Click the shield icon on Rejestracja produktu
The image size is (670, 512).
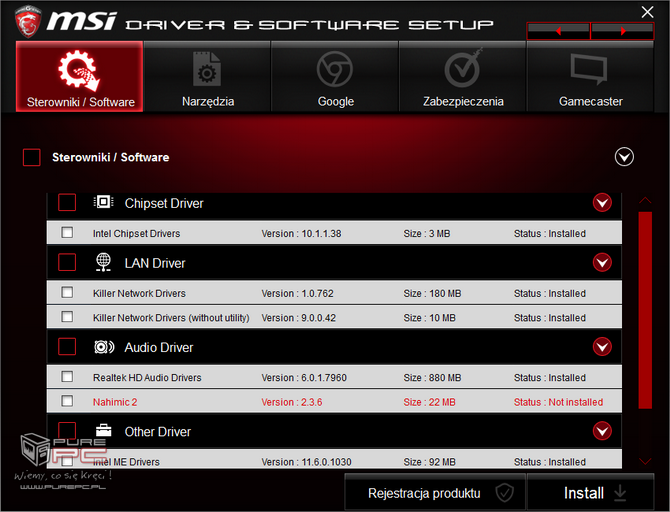tap(504, 493)
